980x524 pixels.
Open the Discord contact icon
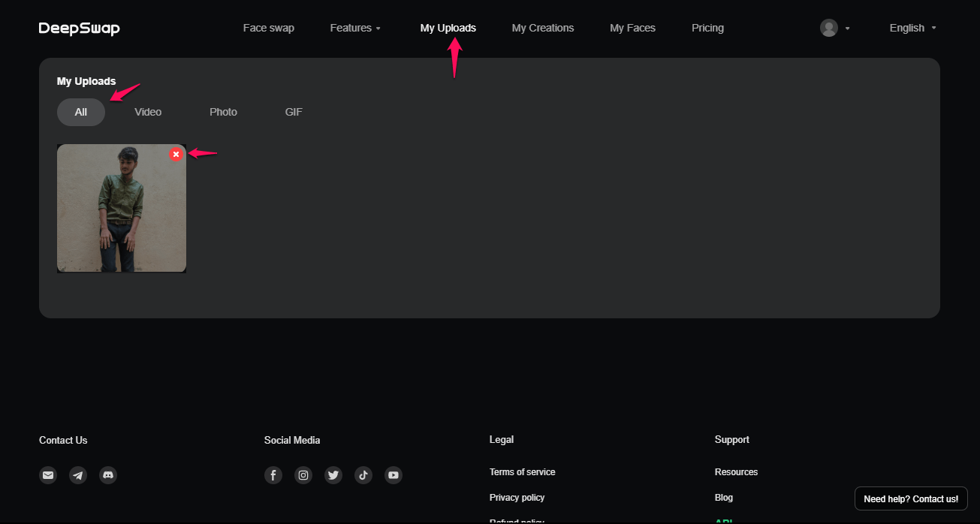click(x=108, y=474)
